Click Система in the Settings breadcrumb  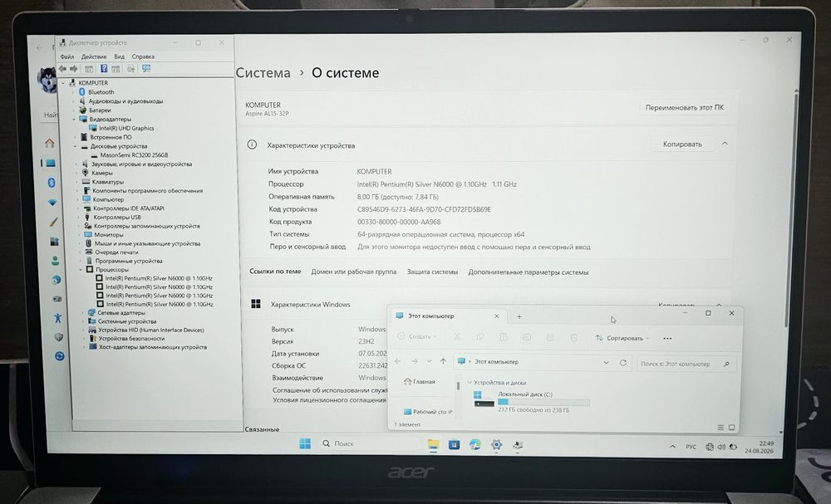pyautogui.click(x=263, y=72)
